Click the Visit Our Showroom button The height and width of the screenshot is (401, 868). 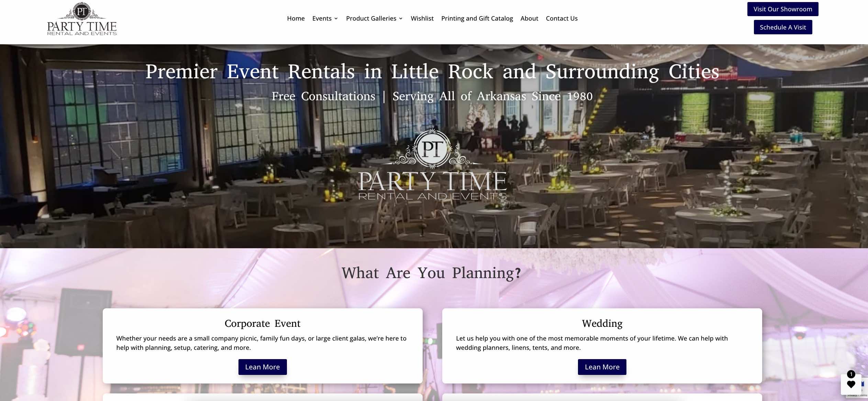pyautogui.click(x=783, y=9)
